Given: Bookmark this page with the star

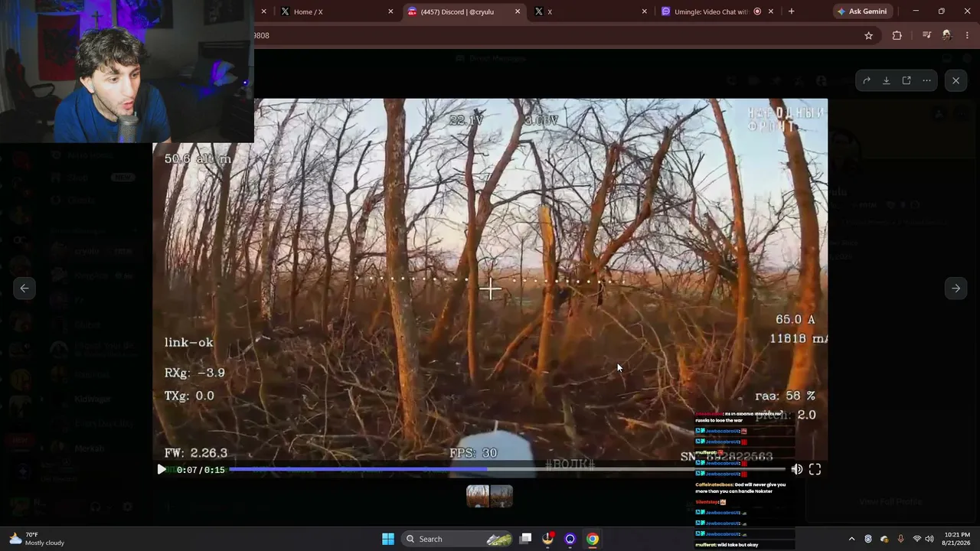Looking at the screenshot, I should pyautogui.click(x=868, y=35).
